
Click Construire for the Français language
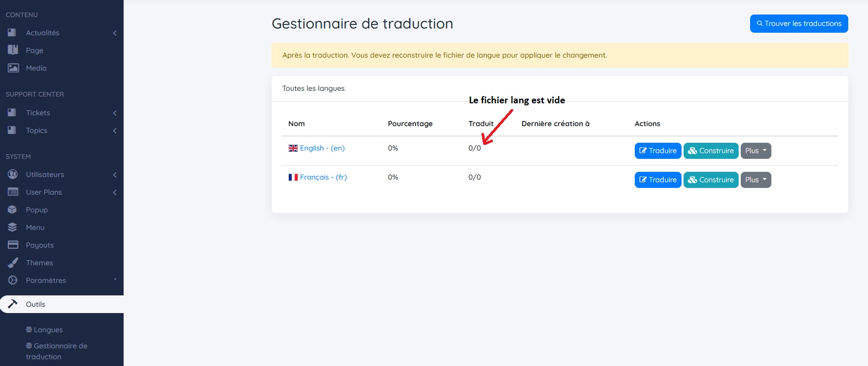coord(711,180)
